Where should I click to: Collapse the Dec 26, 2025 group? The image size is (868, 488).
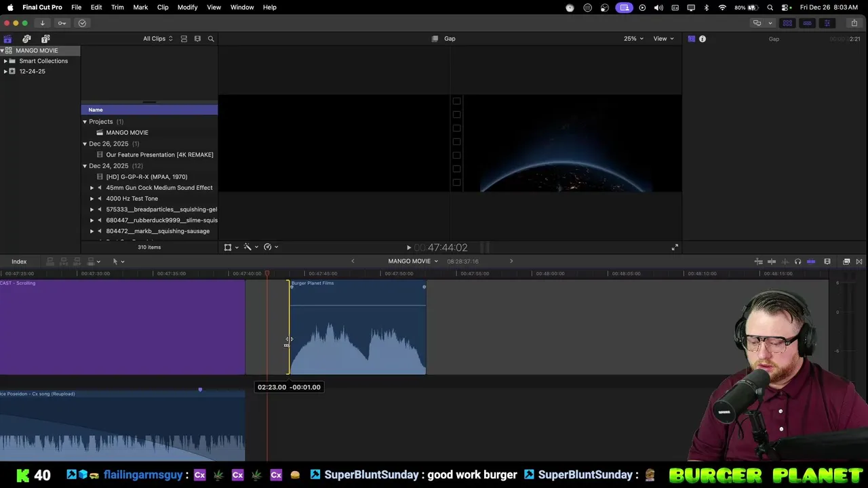(x=85, y=144)
